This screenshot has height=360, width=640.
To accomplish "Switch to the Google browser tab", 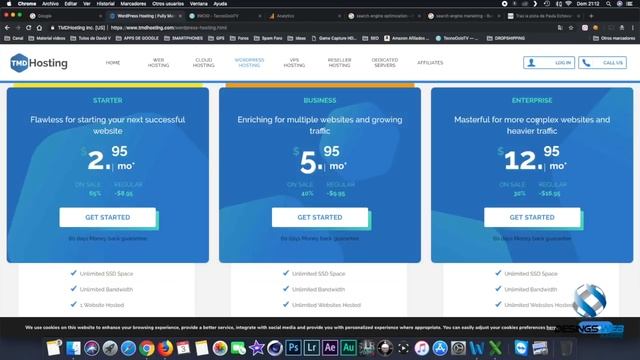I will [x=64, y=16].
